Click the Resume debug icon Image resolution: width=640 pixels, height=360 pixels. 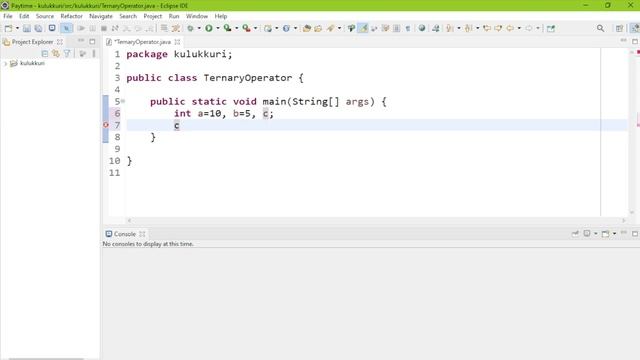click(x=81, y=28)
